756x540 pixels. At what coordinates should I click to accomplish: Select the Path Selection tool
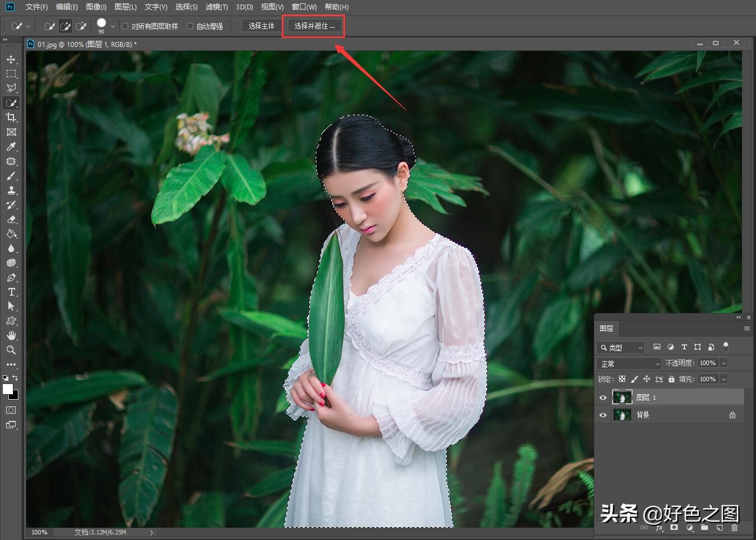[x=11, y=306]
